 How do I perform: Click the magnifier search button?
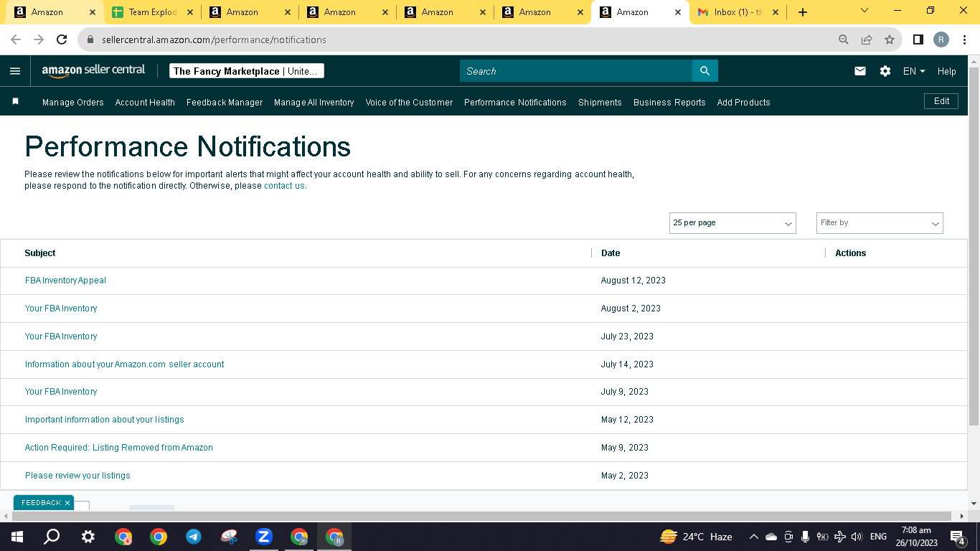pos(705,71)
